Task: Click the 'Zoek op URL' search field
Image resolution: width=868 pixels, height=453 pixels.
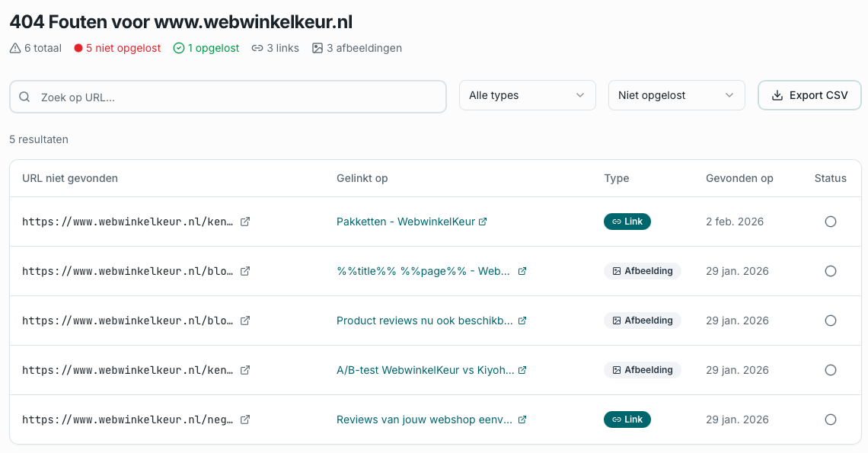Action: 228,95
